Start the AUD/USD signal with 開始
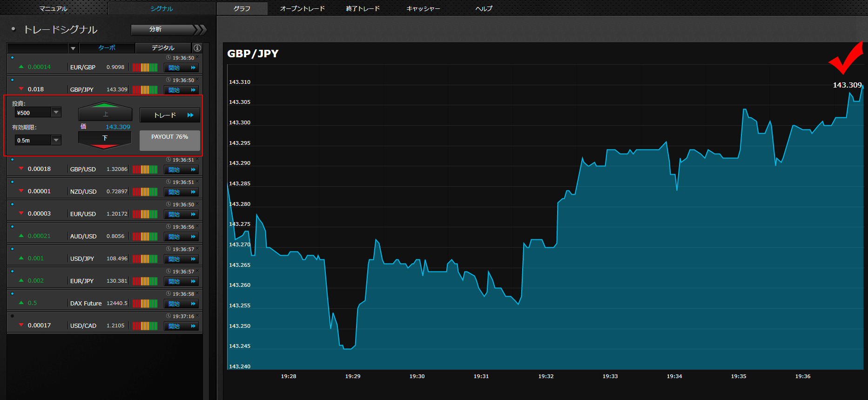The image size is (868, 400). coord(182,237)
